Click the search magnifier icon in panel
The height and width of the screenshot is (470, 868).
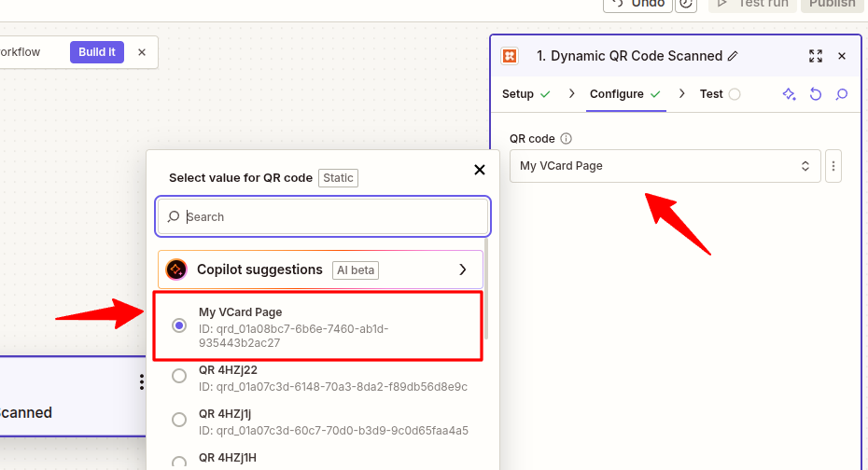click(842, 94)
